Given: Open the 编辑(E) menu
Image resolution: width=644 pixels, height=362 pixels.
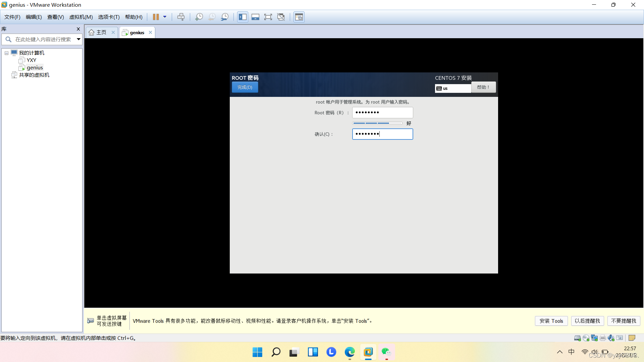Looking at the screenshot, I should point(34,17).
